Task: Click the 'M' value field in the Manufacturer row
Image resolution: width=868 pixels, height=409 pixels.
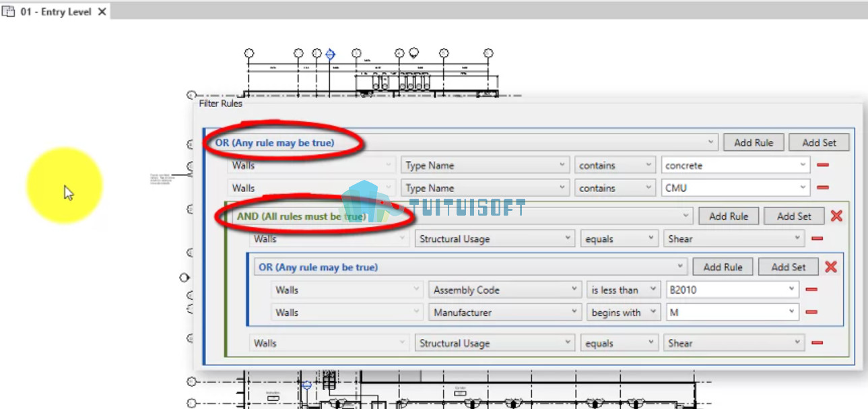Action: pyautogui.click(x=732, y=313)
